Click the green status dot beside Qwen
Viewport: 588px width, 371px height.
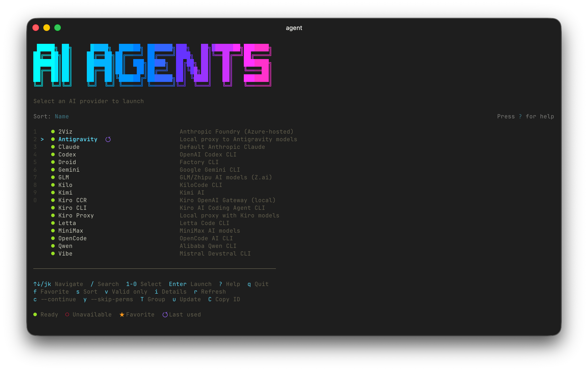click(x=53, y=246)
